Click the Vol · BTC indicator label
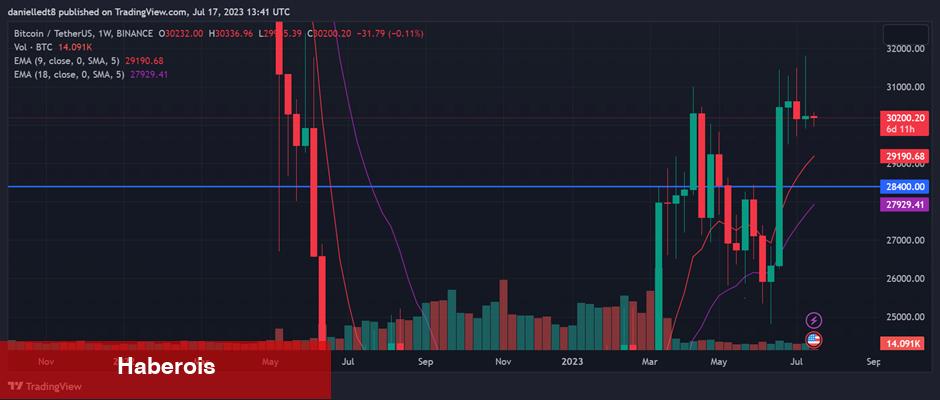The image size is (940, 400). [34, 47]
